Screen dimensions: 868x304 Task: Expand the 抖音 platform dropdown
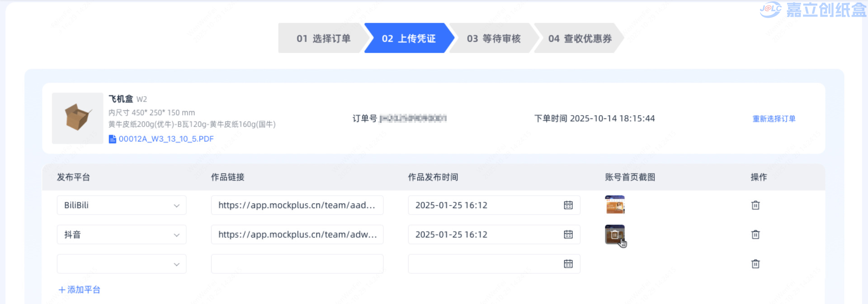(176, 235)
